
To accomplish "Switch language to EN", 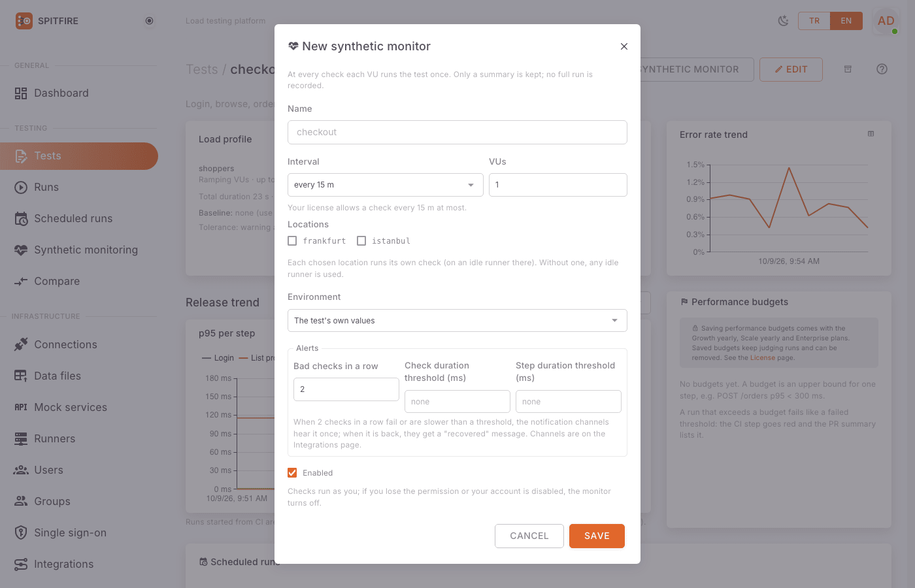I will click(846, 21).
